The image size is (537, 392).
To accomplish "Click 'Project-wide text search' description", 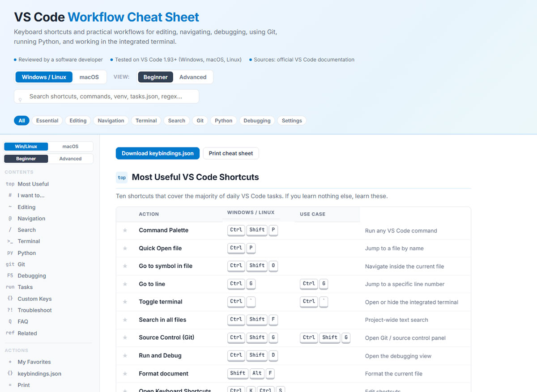I will click(x=396, y=320).
